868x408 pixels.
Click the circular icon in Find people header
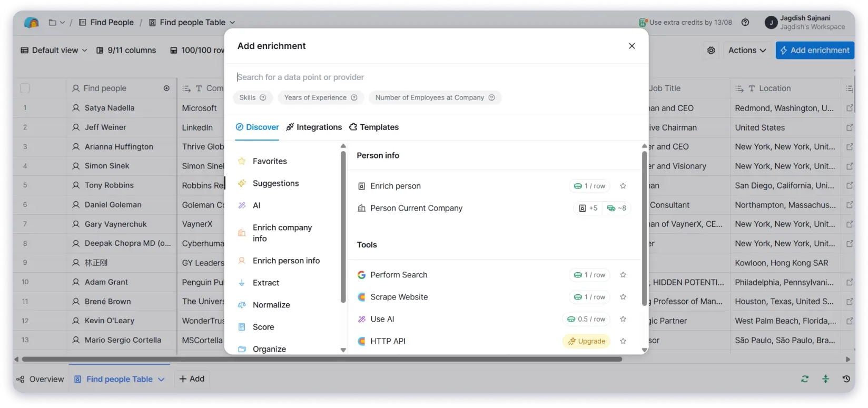point(166,88)
